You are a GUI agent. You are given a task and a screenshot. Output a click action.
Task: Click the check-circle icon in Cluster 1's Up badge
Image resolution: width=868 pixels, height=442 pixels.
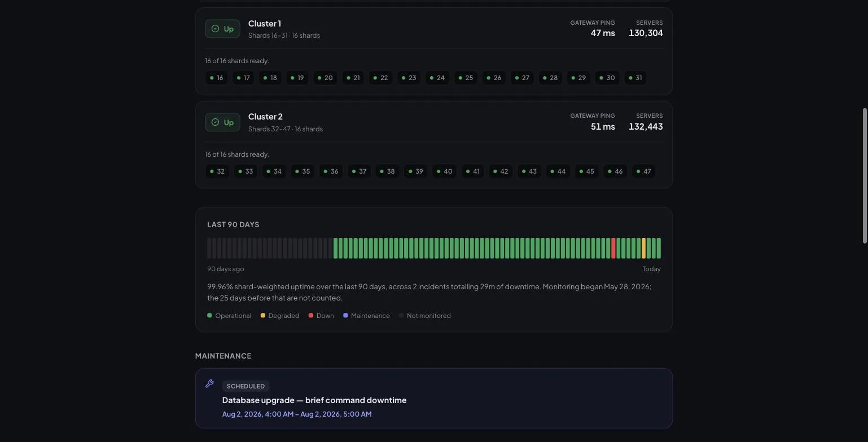click(215, 29)
